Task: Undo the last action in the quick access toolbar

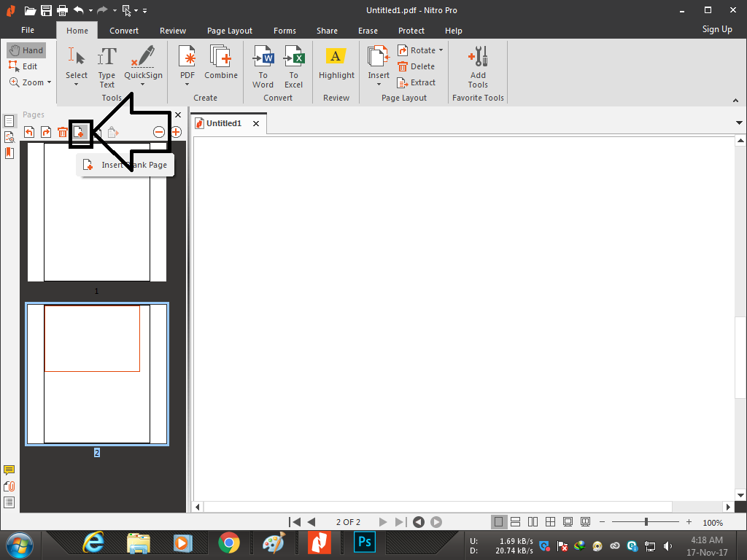Action: (x=79, y=10)
